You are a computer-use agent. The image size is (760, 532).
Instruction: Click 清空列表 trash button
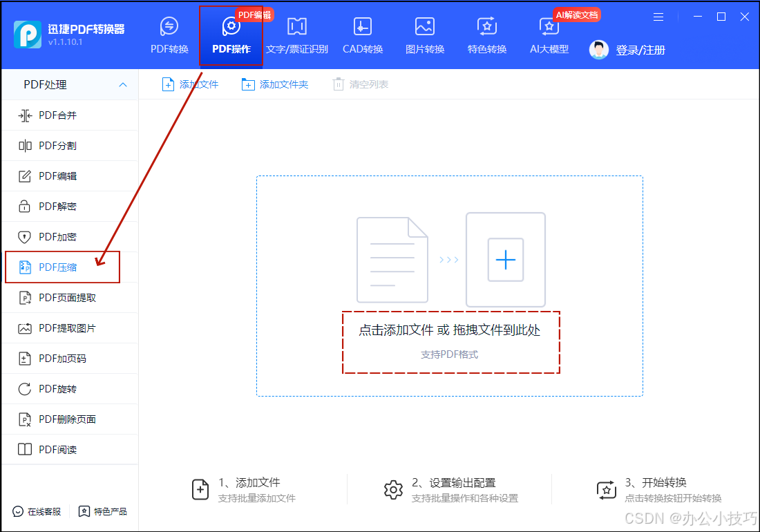coord(360,84)
